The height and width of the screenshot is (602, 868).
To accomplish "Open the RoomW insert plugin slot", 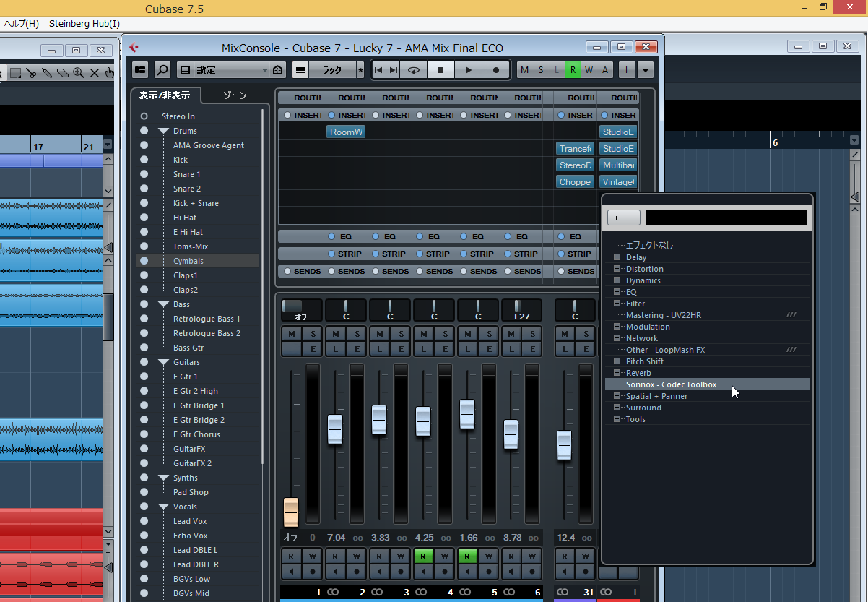I will tap(347, 132).
